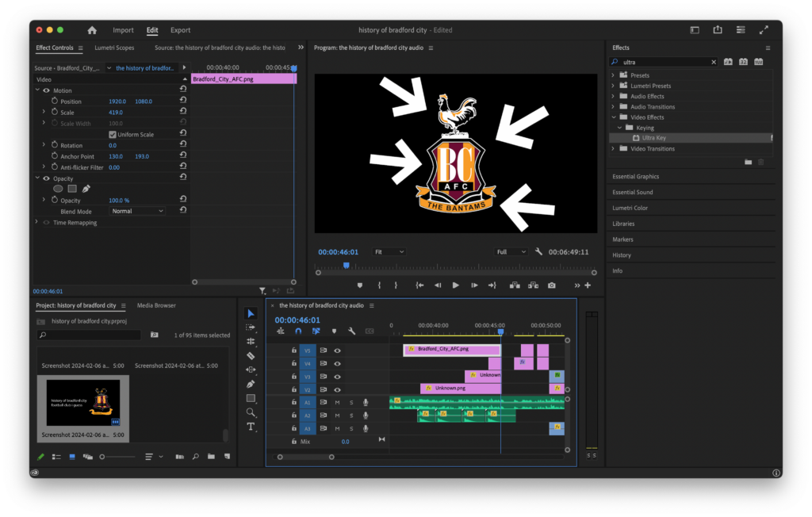This screenshot has width=812, height=517.
Task: Toggle V3 track output eye
Action: point(337,377)
